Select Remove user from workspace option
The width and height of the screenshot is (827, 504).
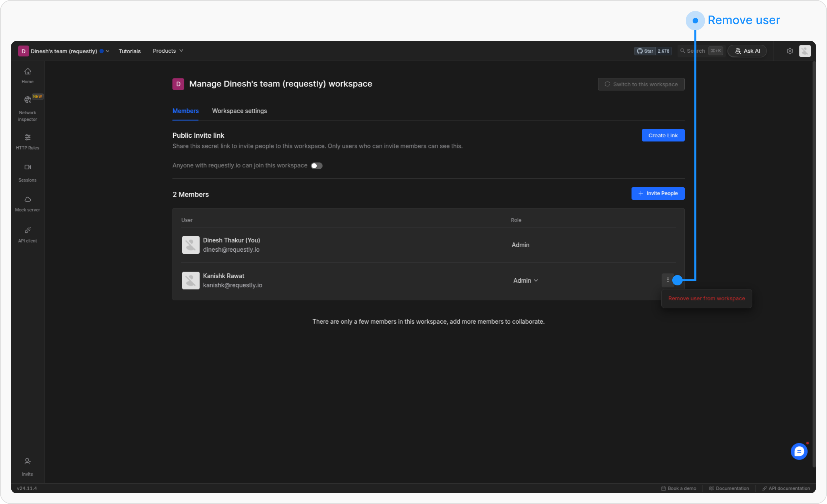[x=706, y=298]
